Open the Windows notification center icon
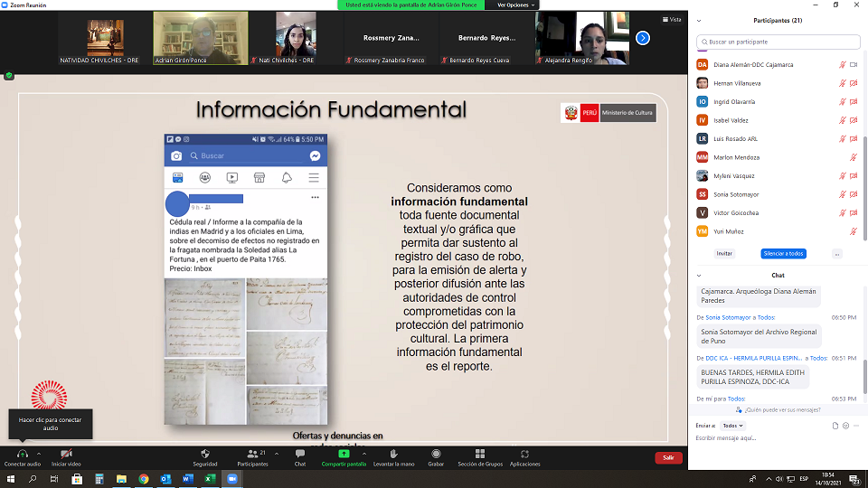 coord(854,479)
